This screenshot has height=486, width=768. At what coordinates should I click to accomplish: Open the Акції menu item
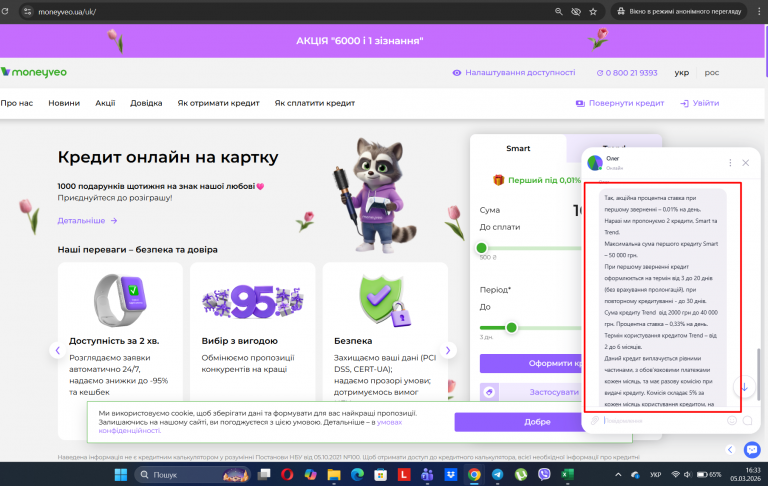105,103
